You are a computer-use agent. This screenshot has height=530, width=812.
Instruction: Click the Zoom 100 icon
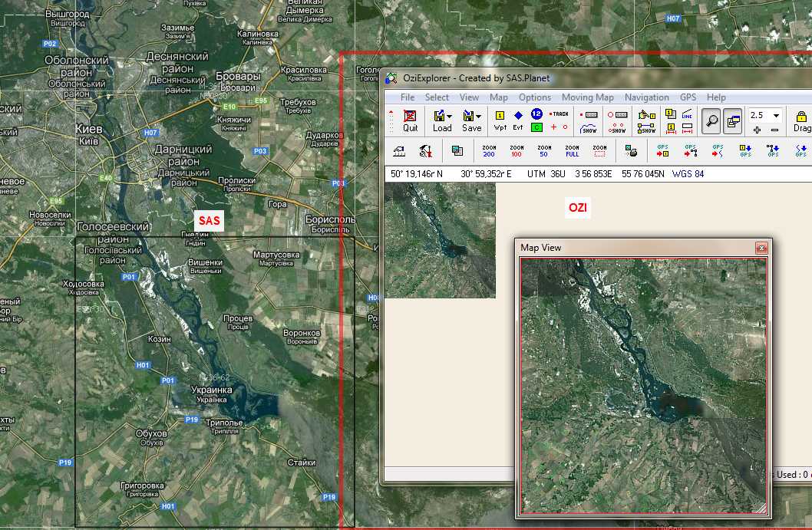click(517, 151)
